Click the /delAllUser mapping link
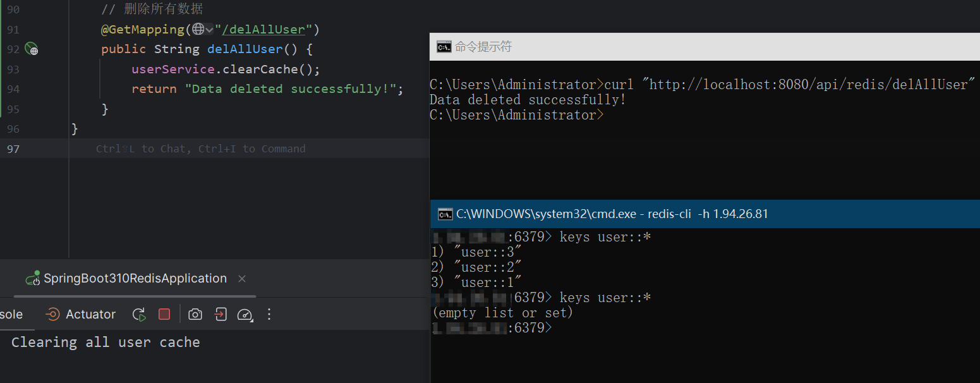Image resolution: width=980 pixels, height=383 pixels. tap(263, 29)
